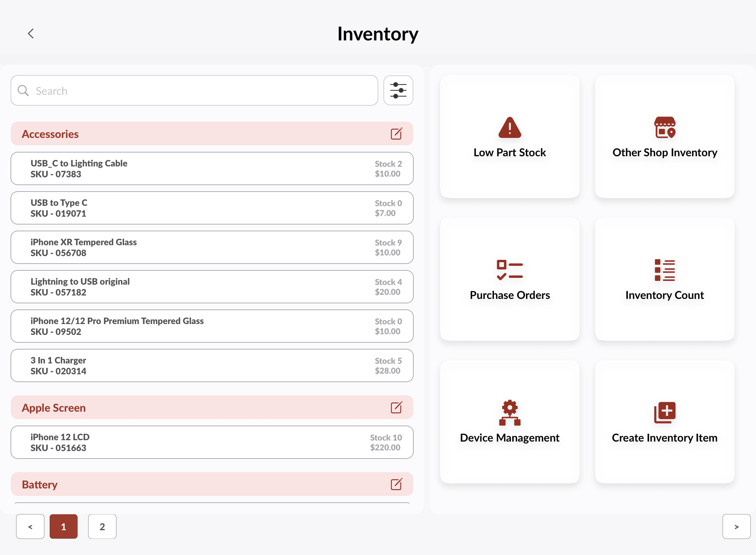The width and height of the screenshot is (756, 555).
Task: Click Create Inventory Item tile
Action: (665, 422)
